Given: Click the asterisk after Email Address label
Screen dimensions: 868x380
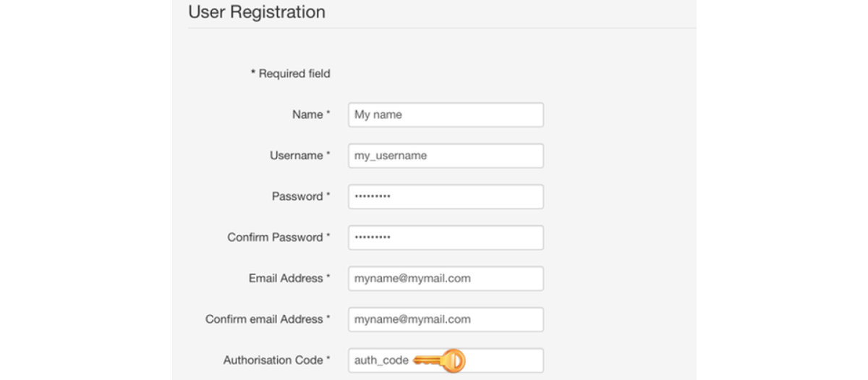Looking at the screenshot, I should pyautogui.click(x=328, y=277).
